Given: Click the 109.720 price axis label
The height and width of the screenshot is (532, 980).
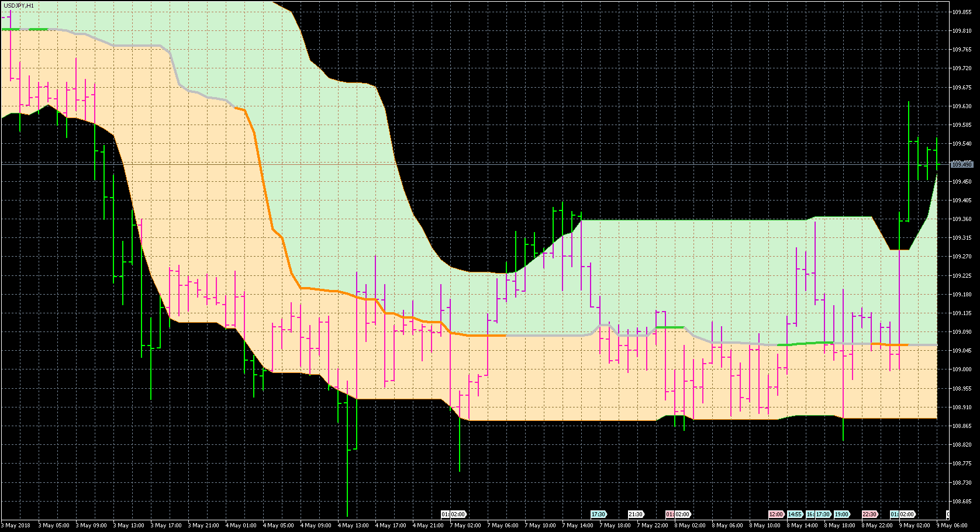Looking at the screenshot, I should (962, 68).
